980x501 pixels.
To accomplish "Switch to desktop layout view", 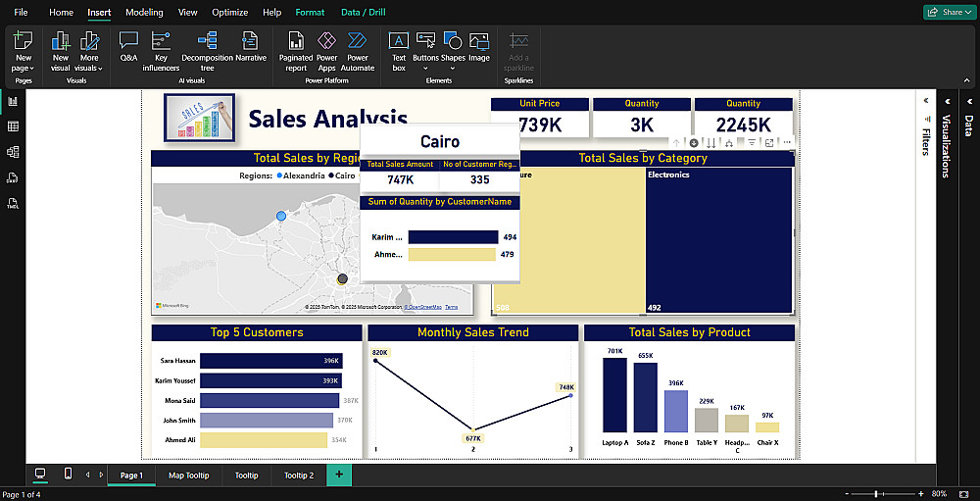I will tap(40, 475).
